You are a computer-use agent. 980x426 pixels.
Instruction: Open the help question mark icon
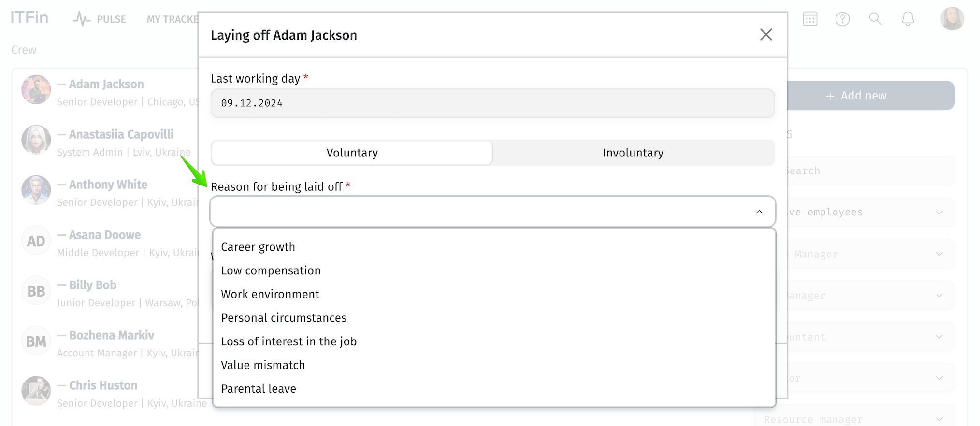[842, 19]
